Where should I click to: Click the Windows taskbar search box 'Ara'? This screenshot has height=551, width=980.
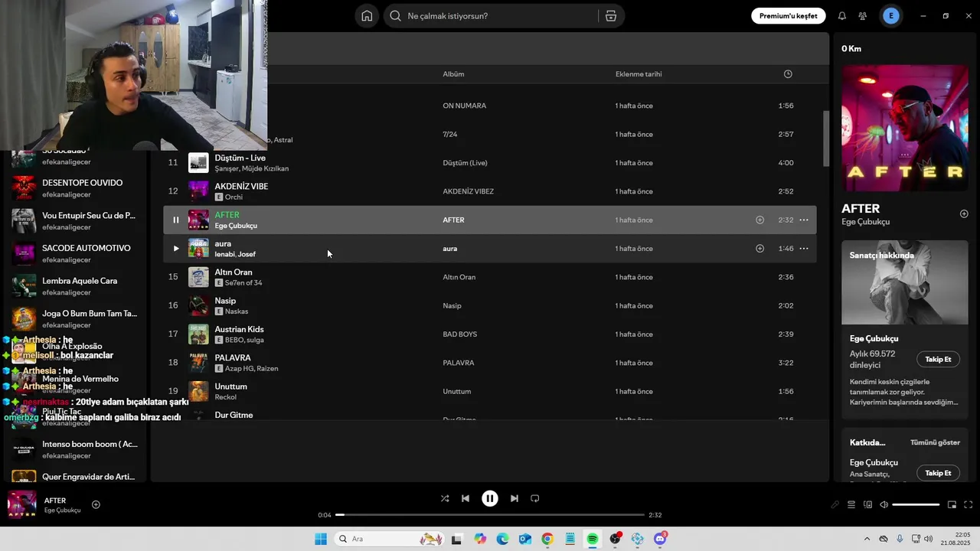pos(390,539)
